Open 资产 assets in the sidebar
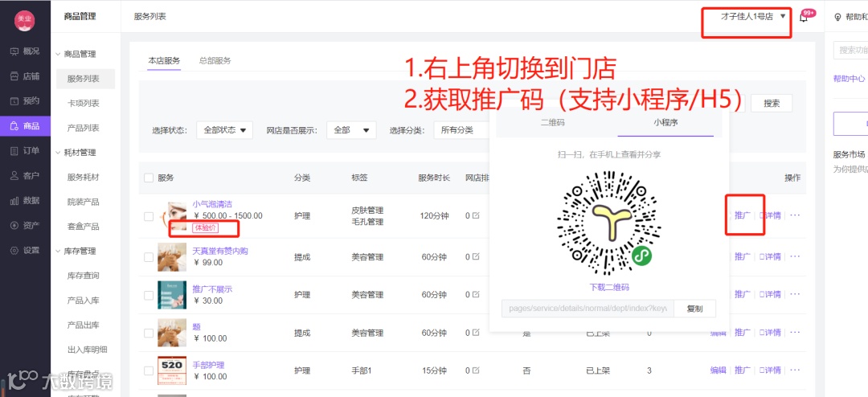This screenshot has width=868, height=397. pos(25,225)
